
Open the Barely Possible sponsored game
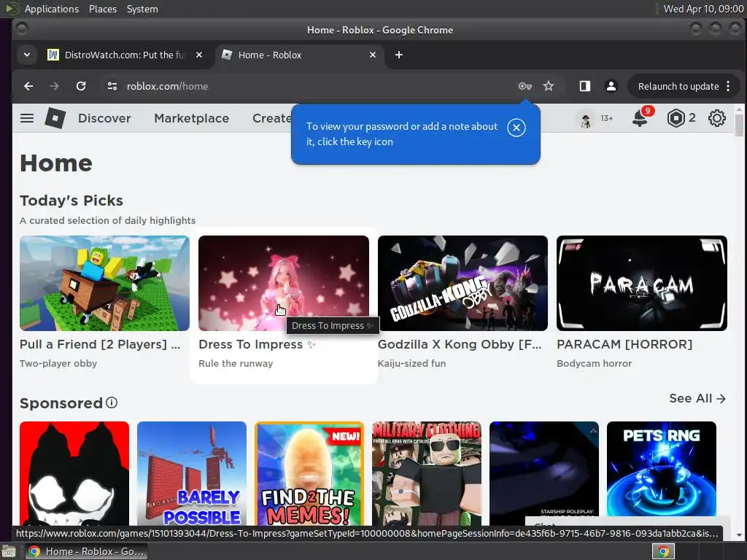click(192, 473)
